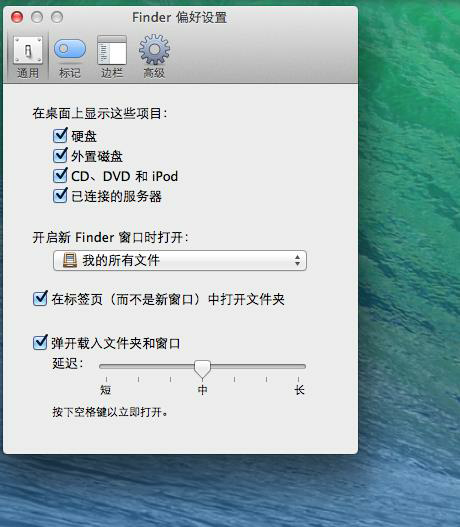
Task: Open the 边栏 (Sidebar) preferences icon
Action: (112, 50)
